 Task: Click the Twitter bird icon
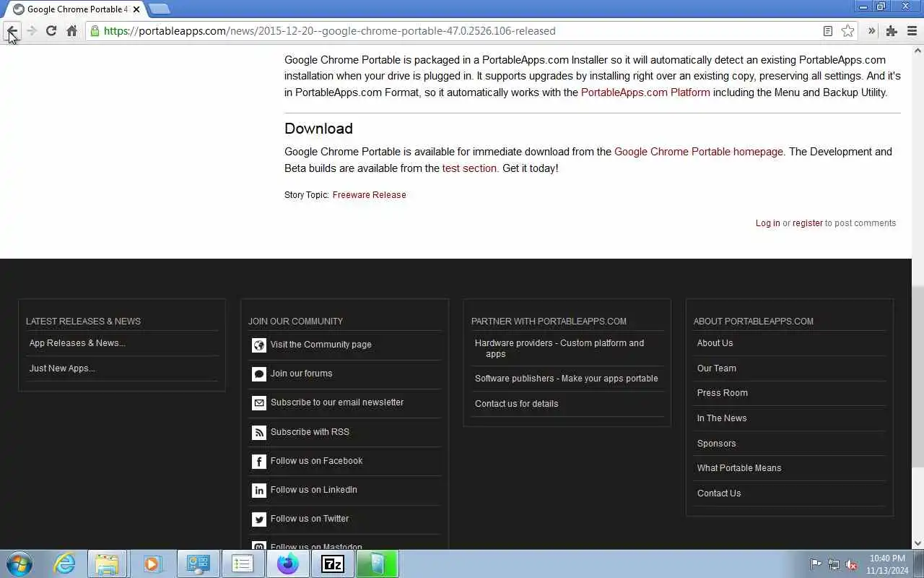(259, 519)
